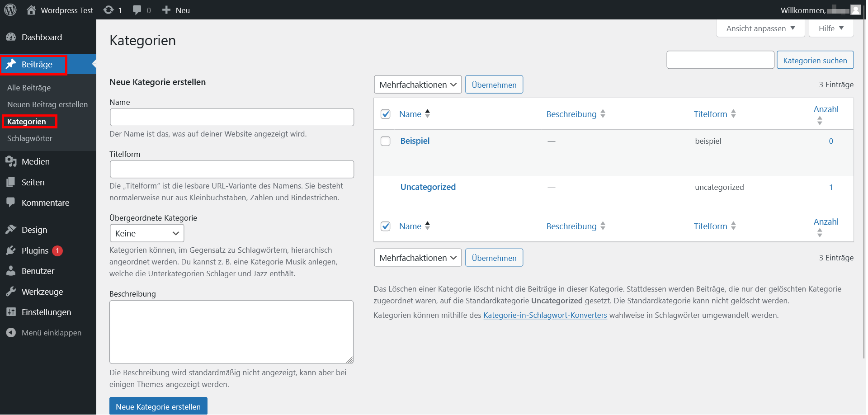This screenshot has width=868, height=415.
Task: Click the bottom Übernehmen button
Action: pos(494,258)
